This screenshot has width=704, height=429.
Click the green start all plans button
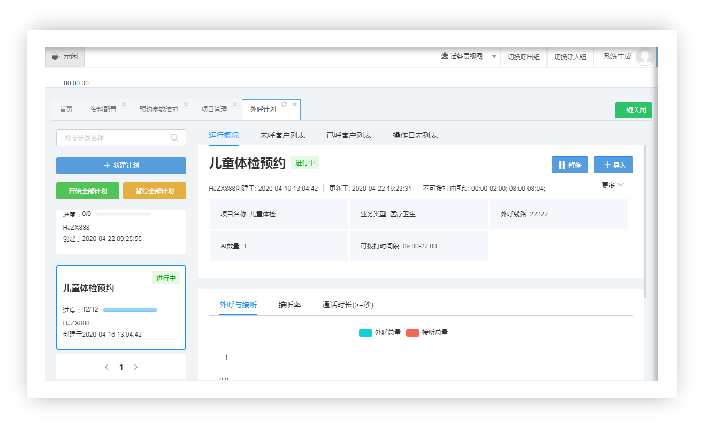87,190
